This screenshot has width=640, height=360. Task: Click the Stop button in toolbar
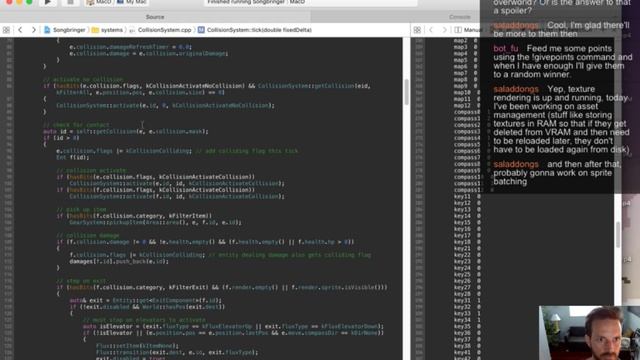(x=70, y=2)
